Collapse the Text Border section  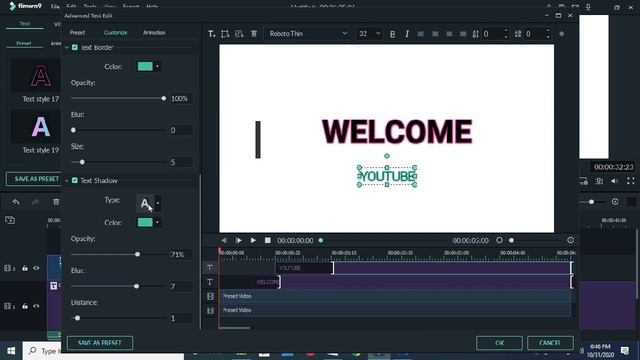(67, 47)
